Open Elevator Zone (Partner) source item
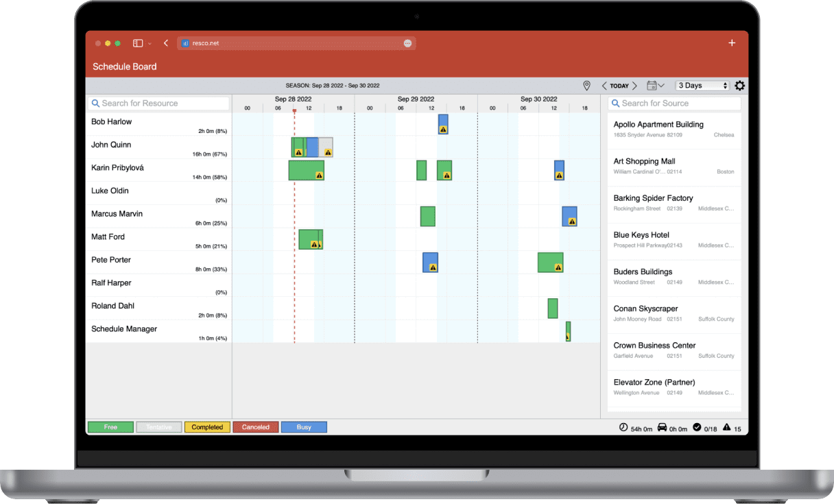 pos(675,388)
